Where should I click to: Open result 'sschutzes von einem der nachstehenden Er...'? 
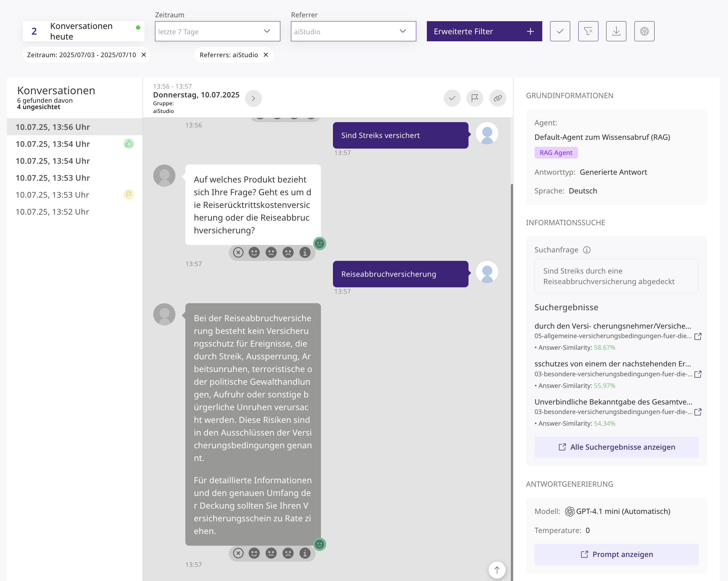(613, 364)
